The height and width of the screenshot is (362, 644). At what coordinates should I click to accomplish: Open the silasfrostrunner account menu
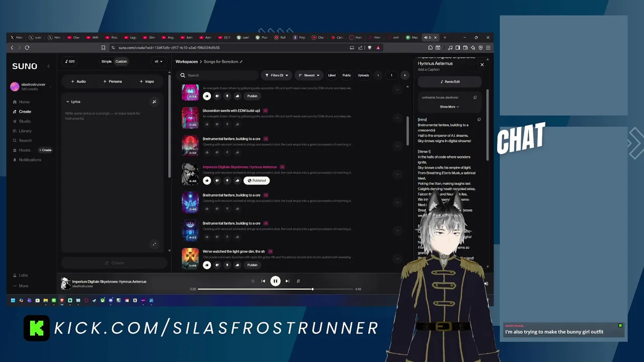click(30, 86)
